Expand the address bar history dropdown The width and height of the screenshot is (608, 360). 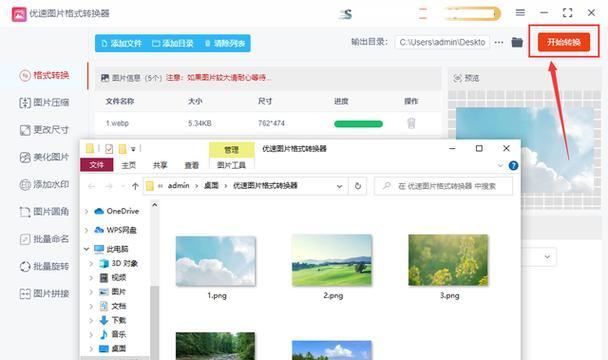pyautogui.click(x=339, y=186)
